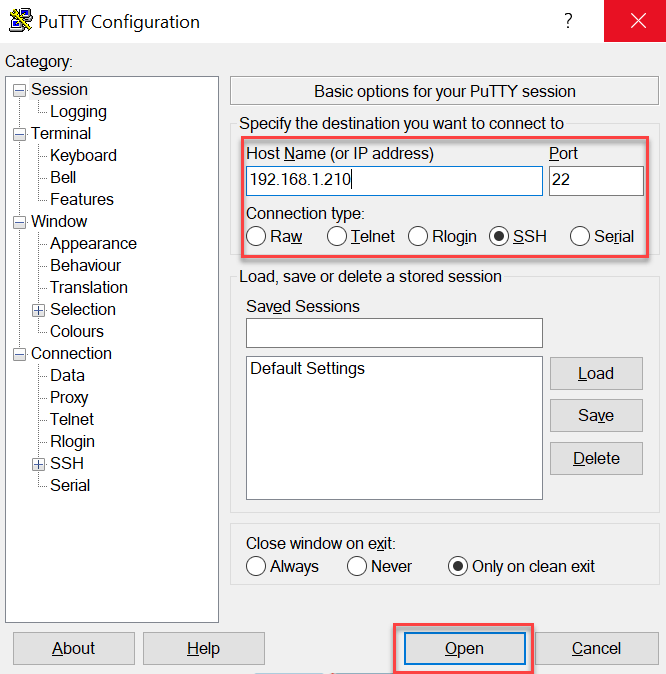Choose Never for close window on exit
Screen dimensions: 666x674
(357, 566)
